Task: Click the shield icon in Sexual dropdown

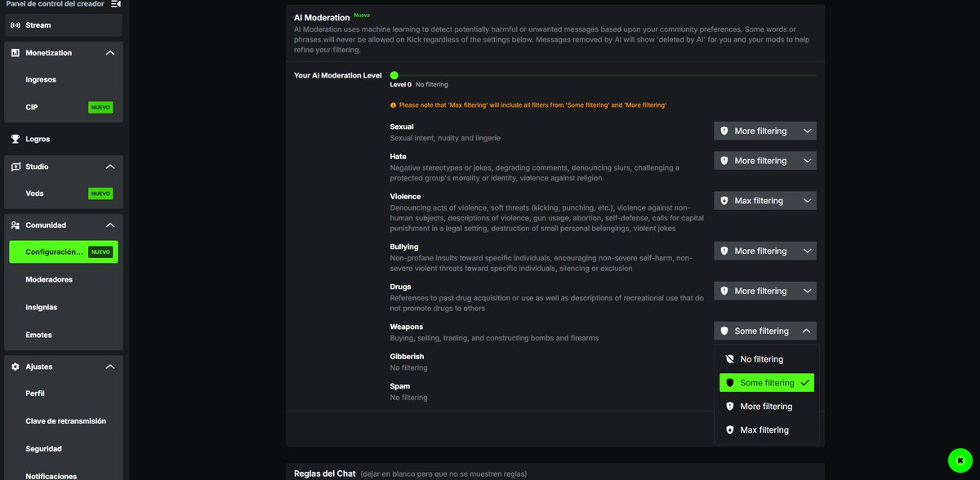Action: click(x=724, y=131)
